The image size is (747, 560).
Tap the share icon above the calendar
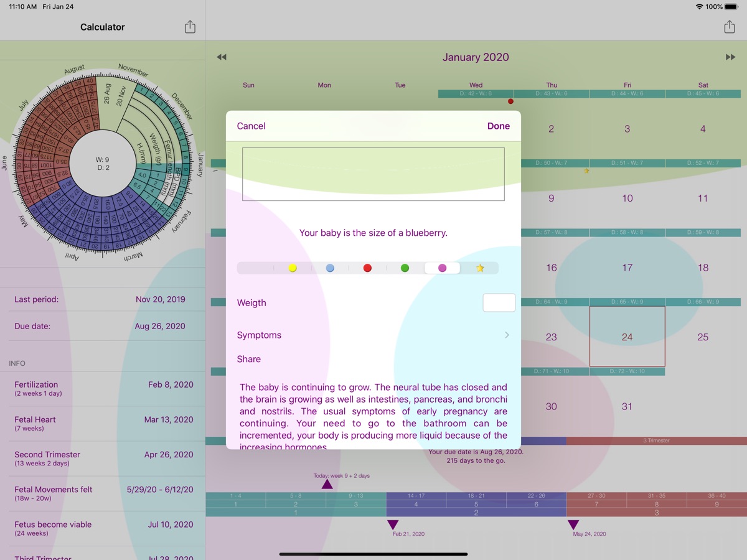click(x=729, y=27)
